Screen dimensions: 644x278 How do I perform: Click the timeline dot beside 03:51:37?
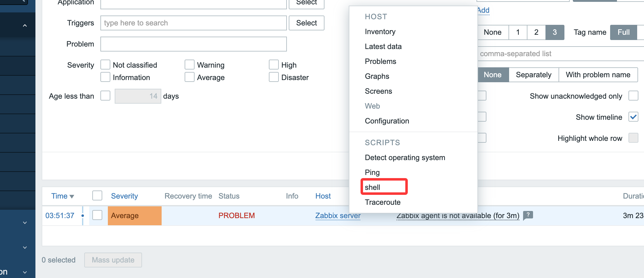pyautogui.click(x=83, y=216)
